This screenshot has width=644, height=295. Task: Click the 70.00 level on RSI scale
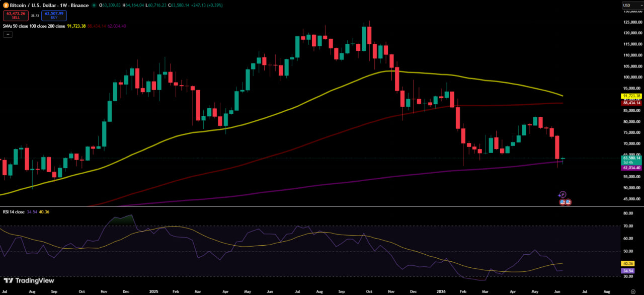click(x=628, y=226)
